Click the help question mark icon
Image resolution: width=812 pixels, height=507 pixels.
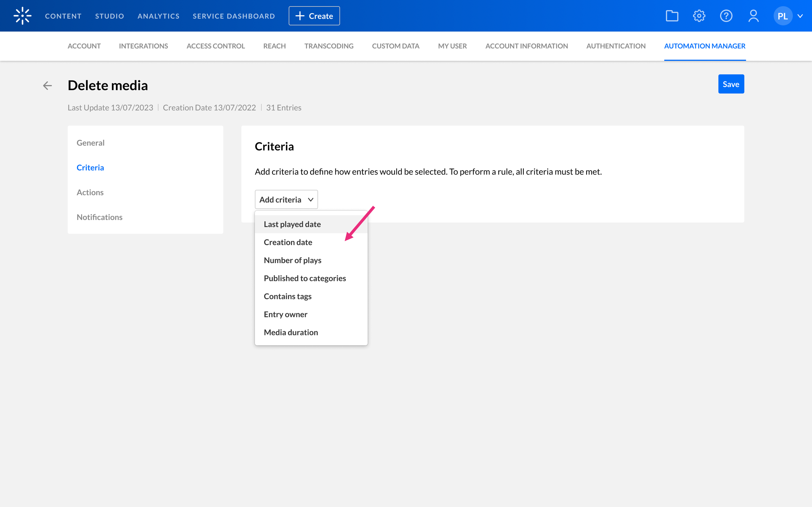(726, 16)
